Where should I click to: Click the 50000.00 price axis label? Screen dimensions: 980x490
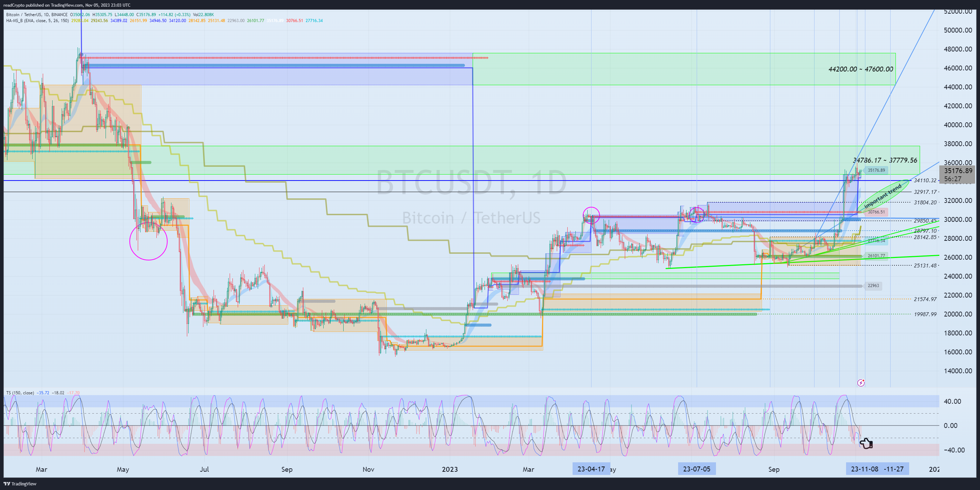tap(958, 30)
